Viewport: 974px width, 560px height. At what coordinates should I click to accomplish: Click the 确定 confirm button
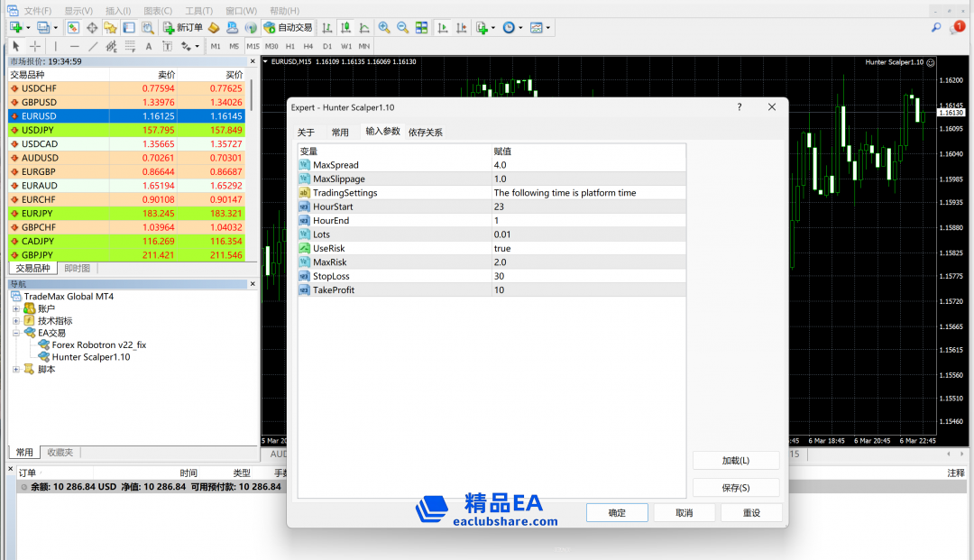point(617,513)
